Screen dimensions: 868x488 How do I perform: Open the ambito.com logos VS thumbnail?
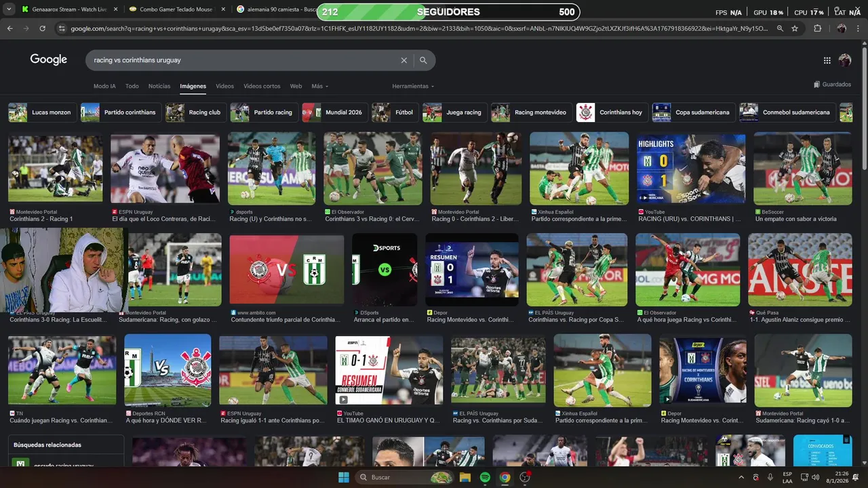pyautogui.click(x=286, y=270)
